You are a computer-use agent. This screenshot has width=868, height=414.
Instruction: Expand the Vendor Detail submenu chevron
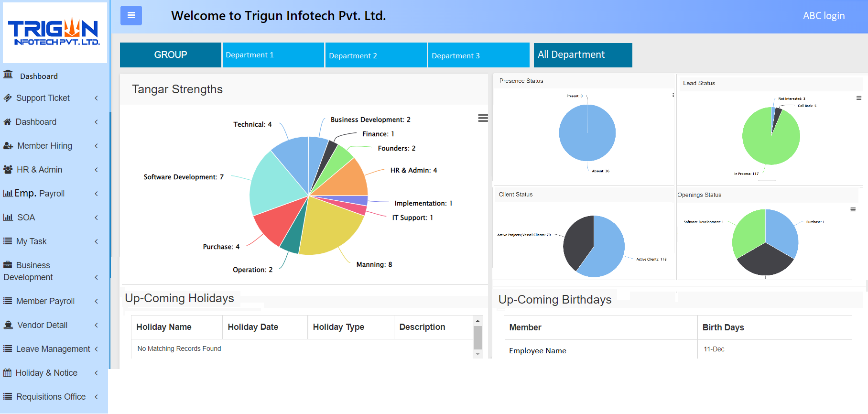(96, 325)
